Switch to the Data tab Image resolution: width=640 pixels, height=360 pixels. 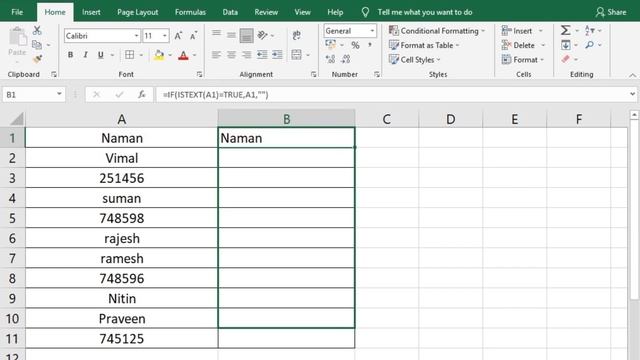point(230,12)
